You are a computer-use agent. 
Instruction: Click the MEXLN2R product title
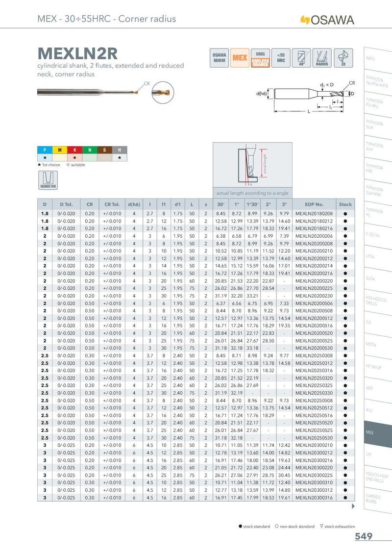[x=77, y=53]
